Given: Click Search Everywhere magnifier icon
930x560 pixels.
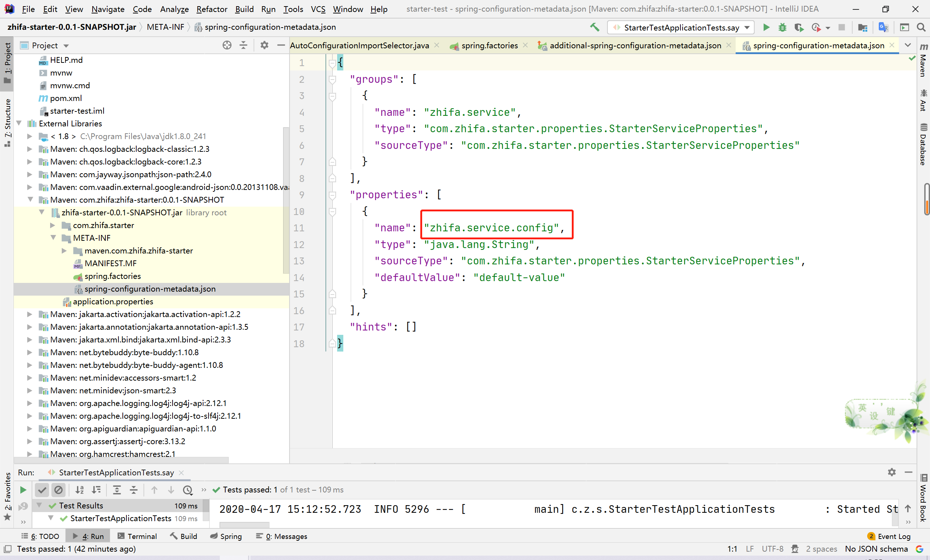Looking at the screenshot, I should pyautogui.click(x=921, y=27).
